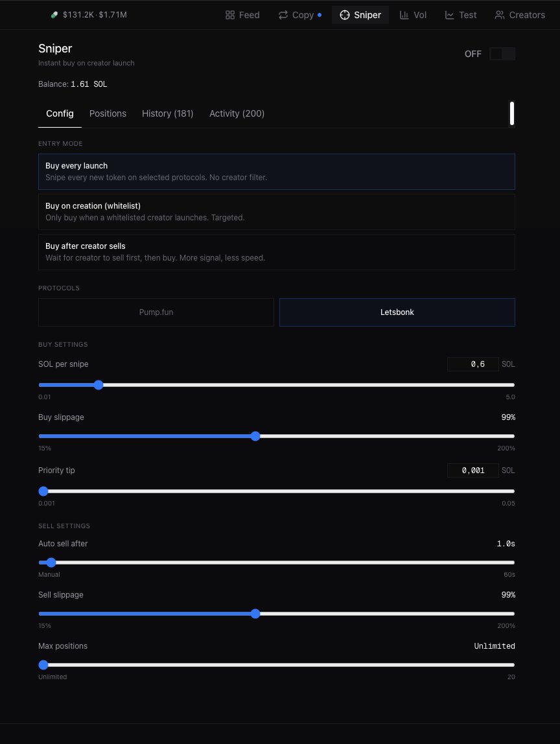
Task: Click the Buy slippage 99% value
Action: [x=508, y=417]
